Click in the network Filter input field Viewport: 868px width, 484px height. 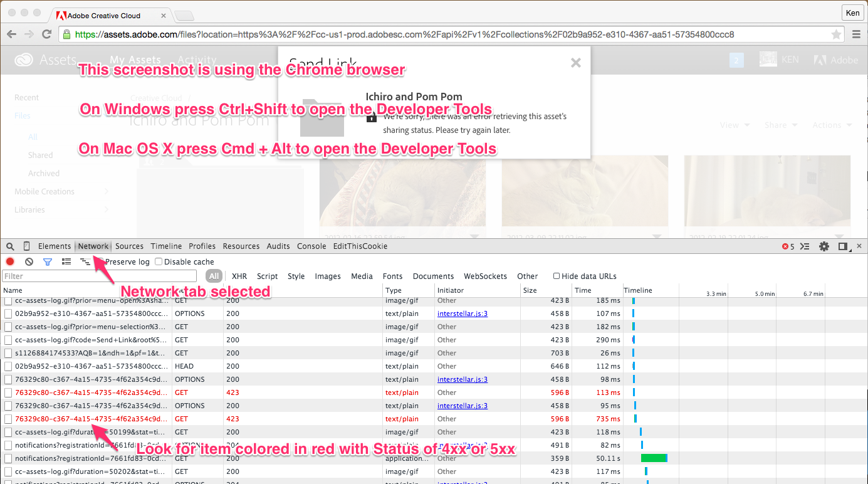coord(99,276)
